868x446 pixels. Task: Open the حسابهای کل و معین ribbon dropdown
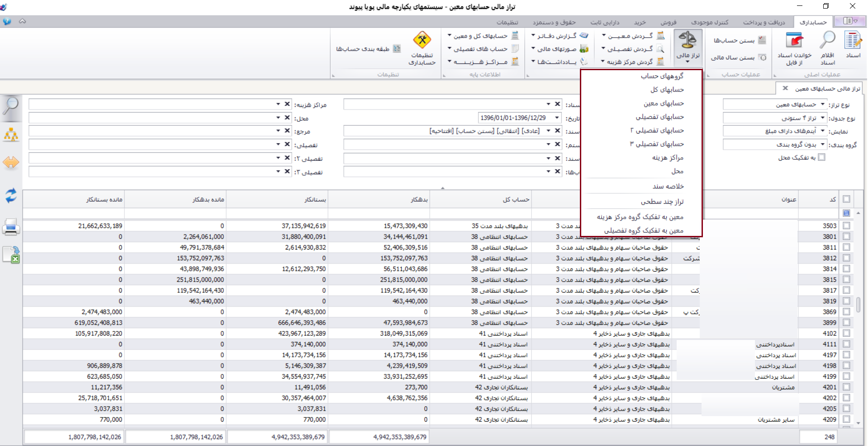[483, 36]
